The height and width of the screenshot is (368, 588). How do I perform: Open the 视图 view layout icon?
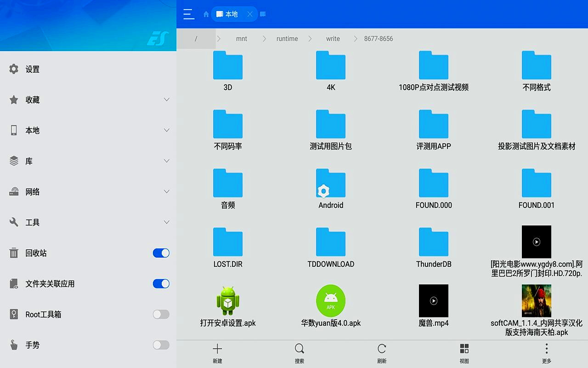[464, 349]
